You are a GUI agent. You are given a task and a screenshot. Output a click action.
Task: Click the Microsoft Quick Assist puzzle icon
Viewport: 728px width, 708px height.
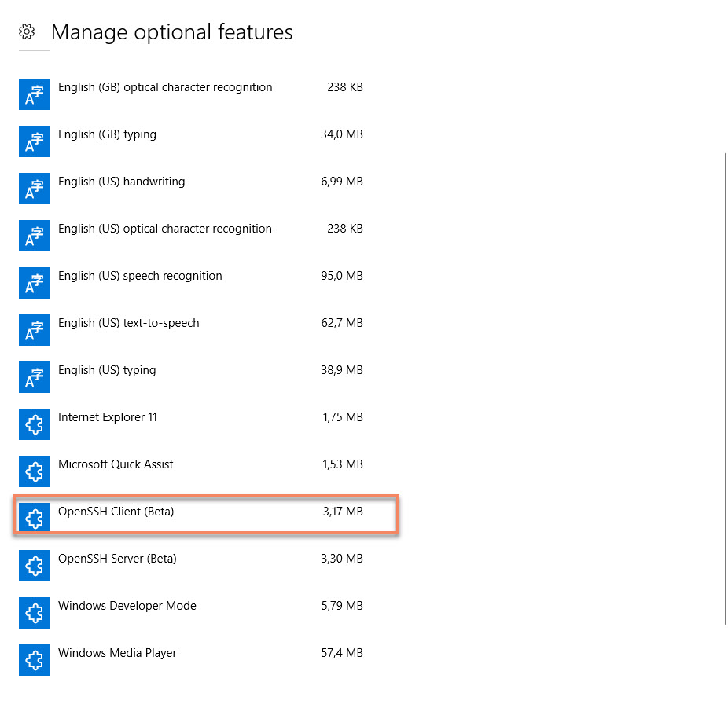(x=35, y=471)
